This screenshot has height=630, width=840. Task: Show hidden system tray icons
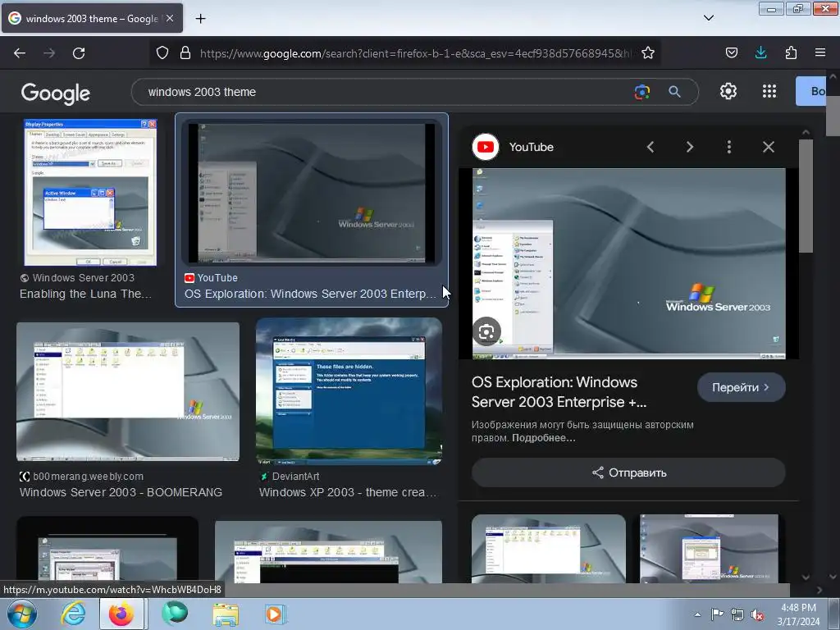697,614
